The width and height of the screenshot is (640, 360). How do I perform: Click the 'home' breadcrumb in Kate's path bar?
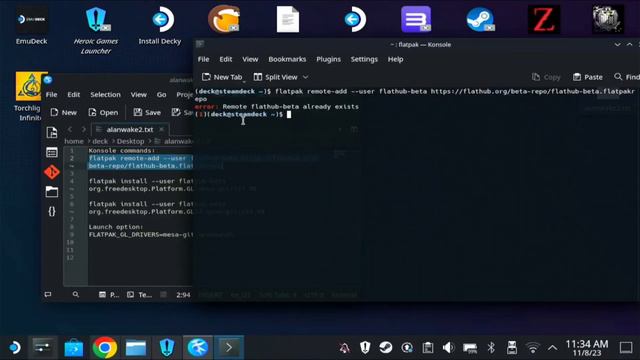[x=74, y=141]
